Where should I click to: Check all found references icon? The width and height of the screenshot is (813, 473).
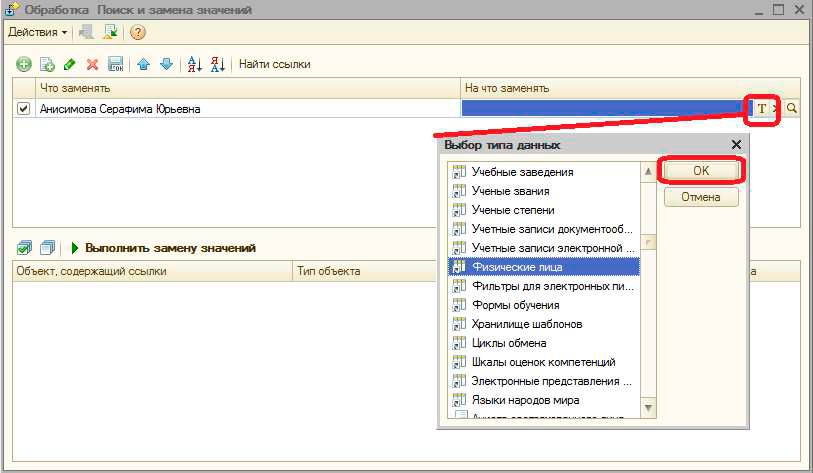(x=23, y=247)
